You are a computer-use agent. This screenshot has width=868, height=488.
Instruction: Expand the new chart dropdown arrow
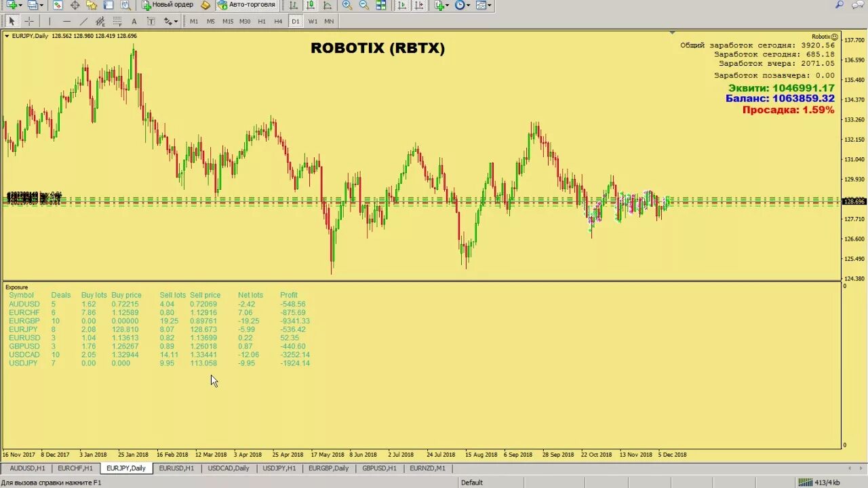[21, 5]
